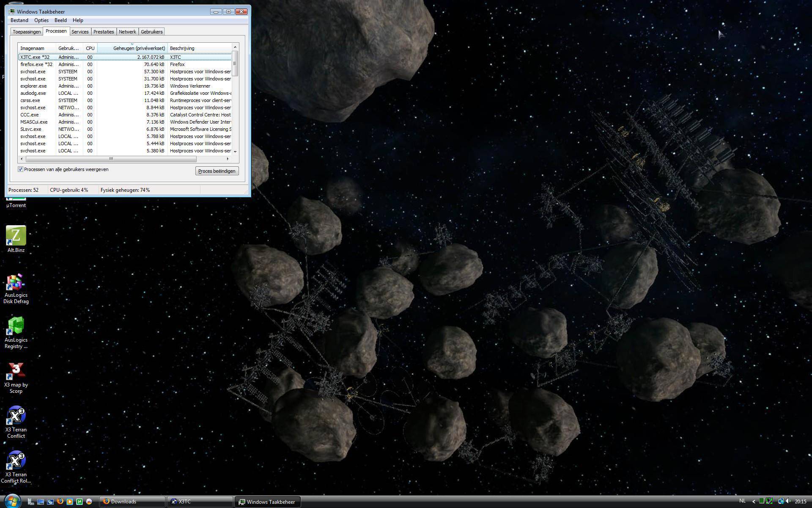Select the firefox.exe *32 process row

point(125,64)
